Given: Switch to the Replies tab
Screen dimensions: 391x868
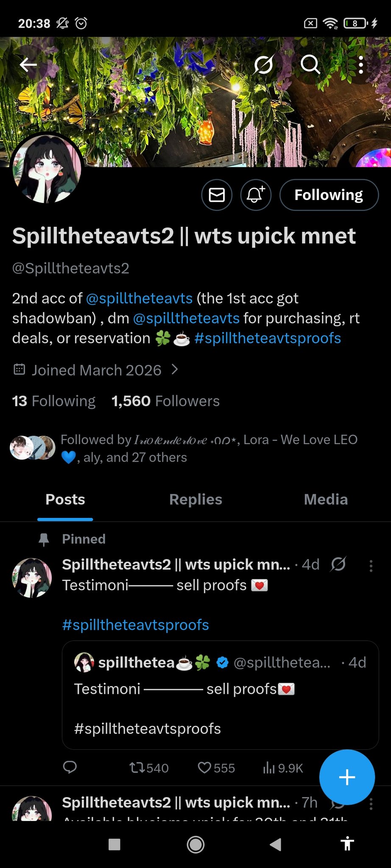Looking at the screenshot, I should 195,499.
